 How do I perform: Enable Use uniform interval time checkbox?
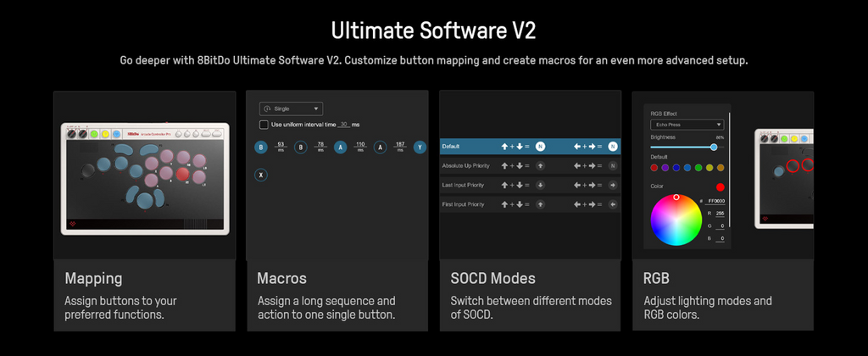tap(264, 125)
